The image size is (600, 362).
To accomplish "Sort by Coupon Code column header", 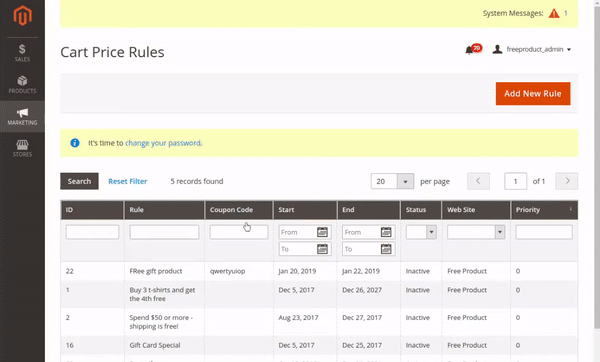I will pyautogui.click(x=239, y=210).
